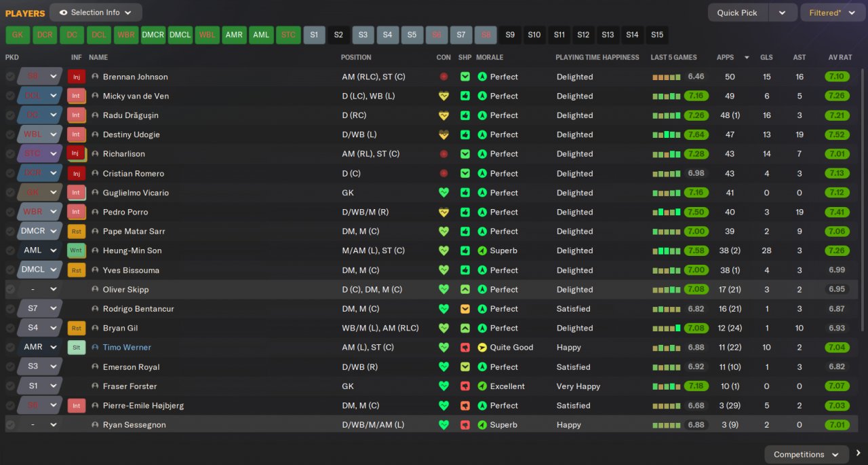Open position dropdown for Yves Bissouma
Image resolution: width=868 pixels, height=465 pixels.
[54, 270]
